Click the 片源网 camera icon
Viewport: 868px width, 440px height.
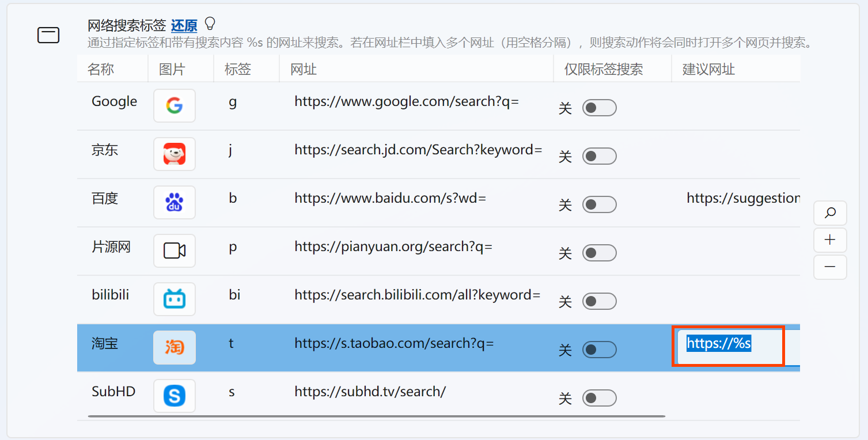point(174,251)
